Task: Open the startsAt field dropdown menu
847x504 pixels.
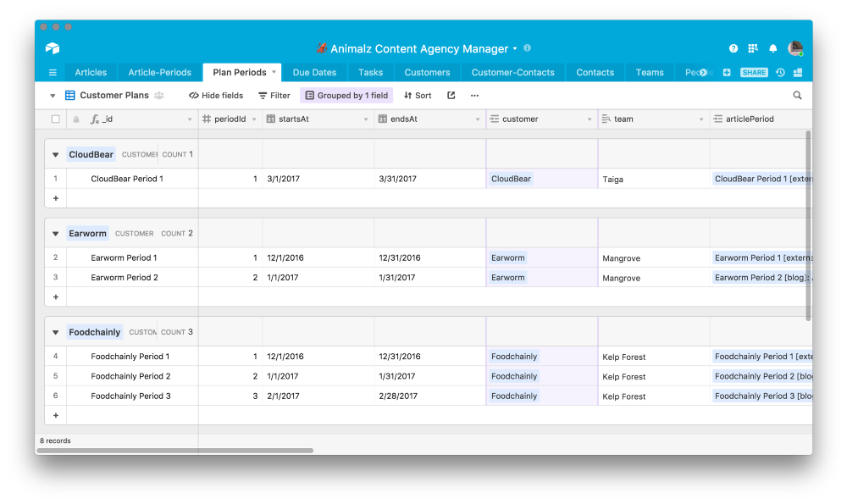Action: 366,119
